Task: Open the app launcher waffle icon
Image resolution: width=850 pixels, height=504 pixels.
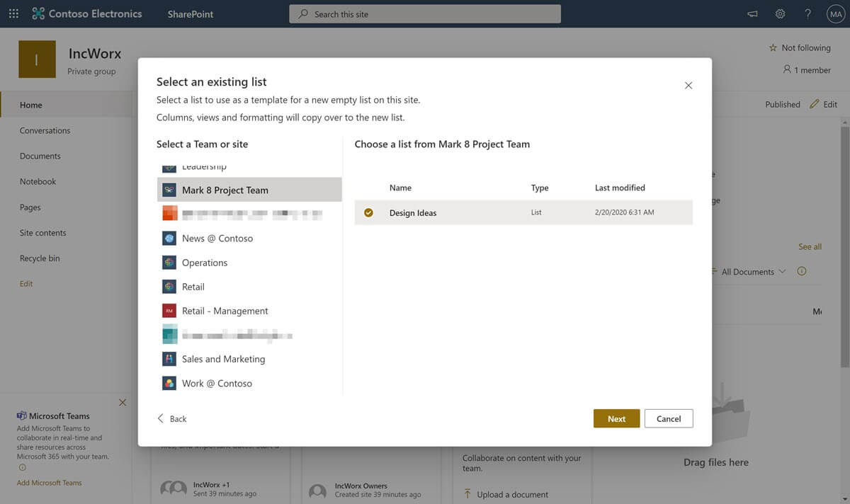Action: (x=13, y=13)
